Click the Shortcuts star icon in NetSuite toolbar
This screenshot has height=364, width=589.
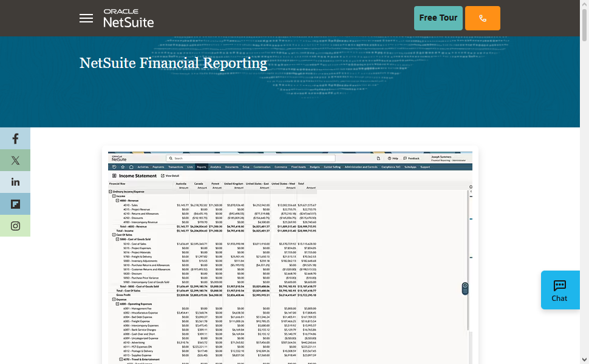pyautogui.click(x=123, y=167)
